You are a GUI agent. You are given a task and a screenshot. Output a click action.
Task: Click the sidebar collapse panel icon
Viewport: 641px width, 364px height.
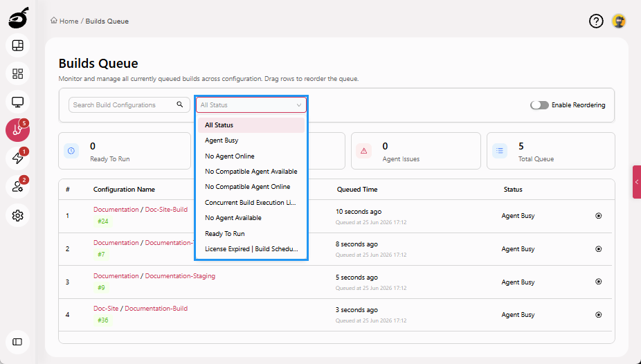[17, 342]
